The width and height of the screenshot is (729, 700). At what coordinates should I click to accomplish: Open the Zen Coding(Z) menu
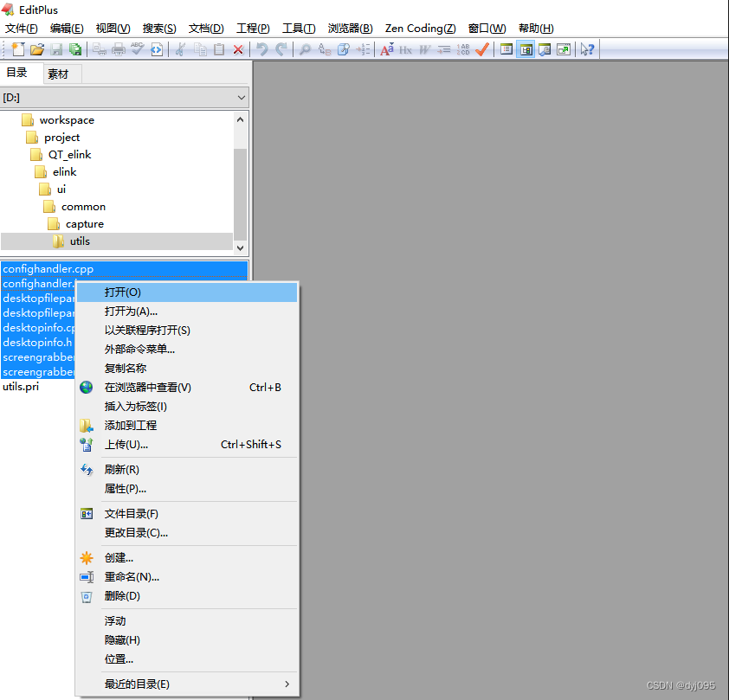point(420,29)
